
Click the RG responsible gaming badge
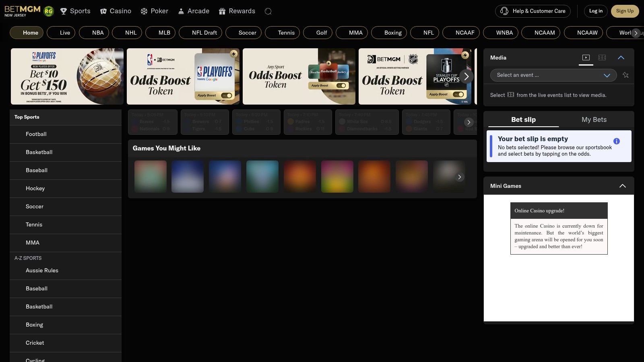tap(49, 11)
